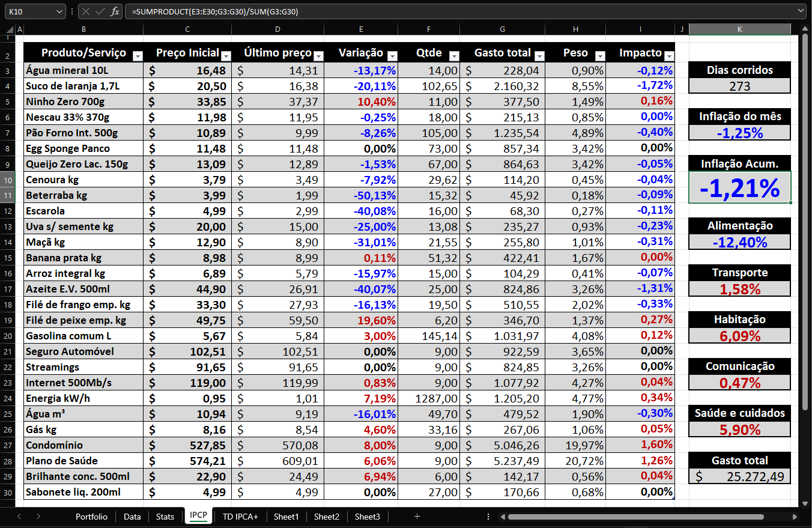This screenshot has height=528, width=812.
Task: Click the vertical scrollbar's down arrow
Action: 805,502
